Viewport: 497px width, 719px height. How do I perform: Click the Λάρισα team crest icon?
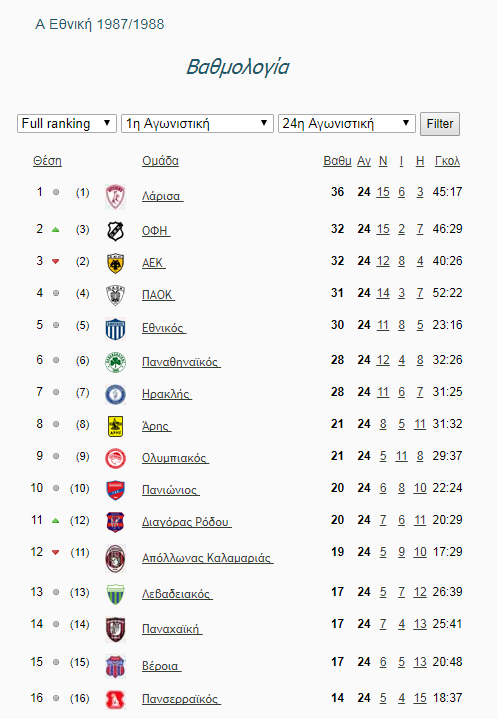pos(115,196)
